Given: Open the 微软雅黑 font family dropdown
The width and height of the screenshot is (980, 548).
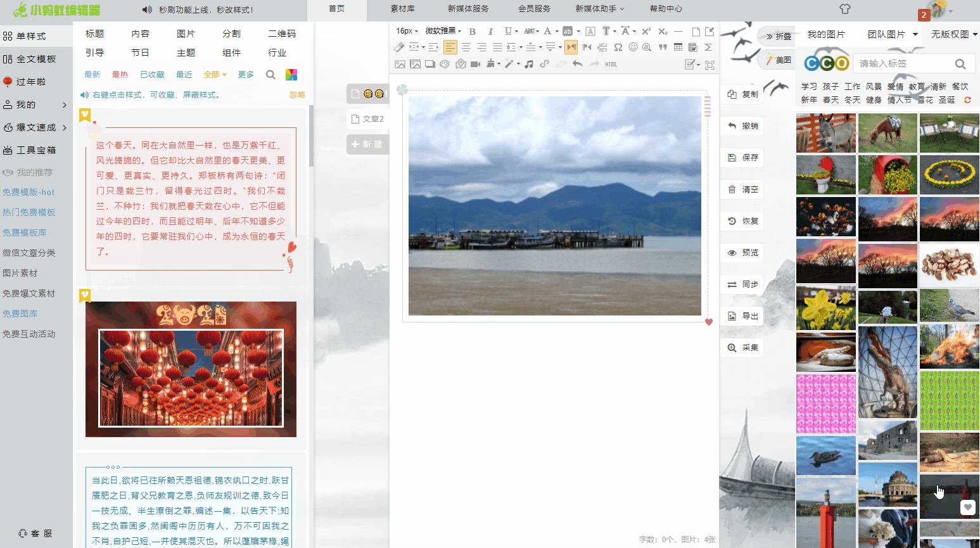Looking at the screenshot, I should (443, 30).
